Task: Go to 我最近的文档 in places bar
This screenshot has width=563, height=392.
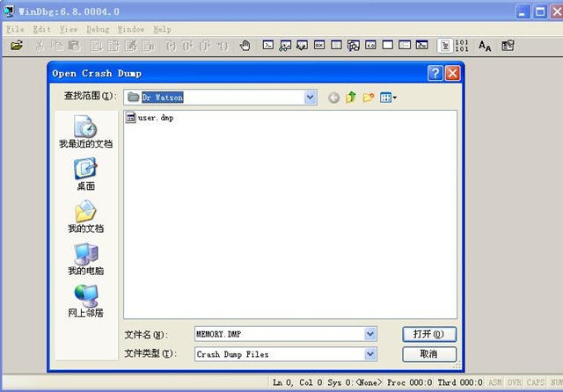Action: click(x=85, y=134)
